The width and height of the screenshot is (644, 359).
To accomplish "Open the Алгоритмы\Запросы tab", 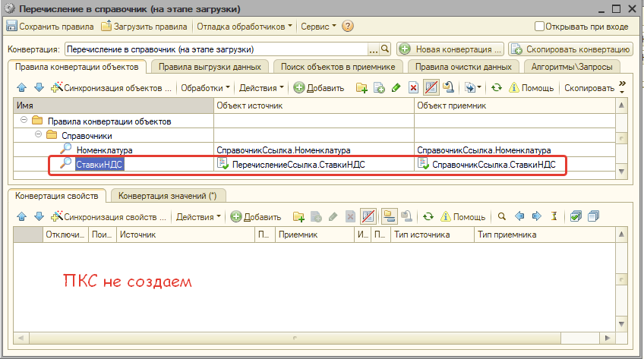I will coord(572,67).
